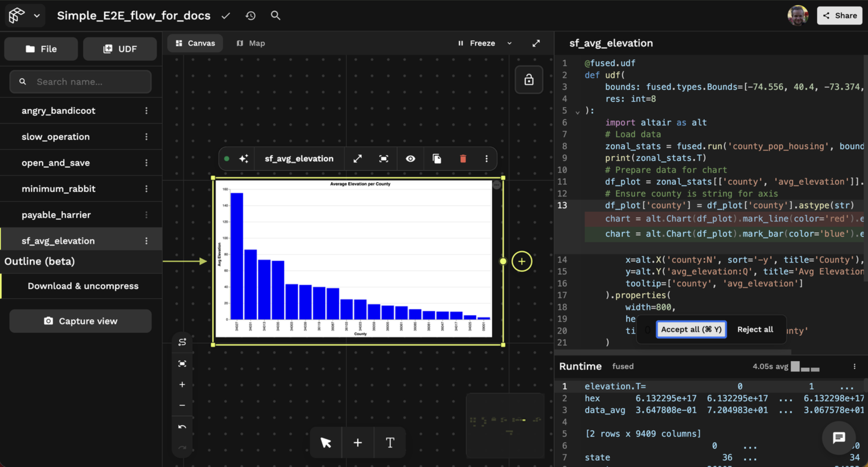The height and width of the screenshot is (467, 868).
Task: Delete the sf_avg_elevation node with trash icon
Action: (x=463, y=159)
